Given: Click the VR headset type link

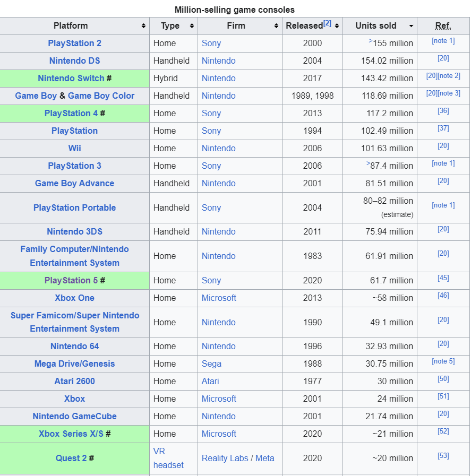Looking at the screenshot, I should pos(168,458).
